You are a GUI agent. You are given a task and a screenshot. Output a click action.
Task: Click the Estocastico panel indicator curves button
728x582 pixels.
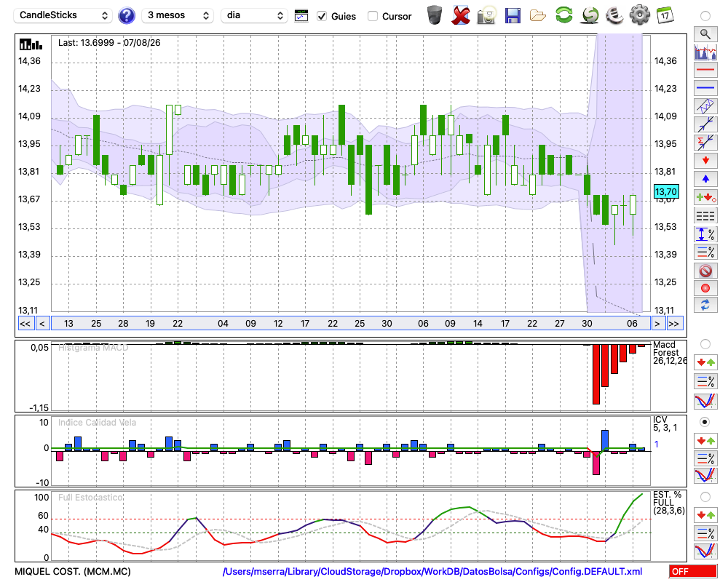[x=705, y=551]
